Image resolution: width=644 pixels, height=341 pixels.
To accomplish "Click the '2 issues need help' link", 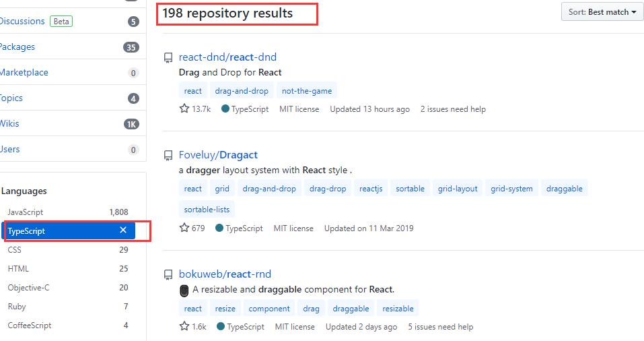I will tap(453, 109).
